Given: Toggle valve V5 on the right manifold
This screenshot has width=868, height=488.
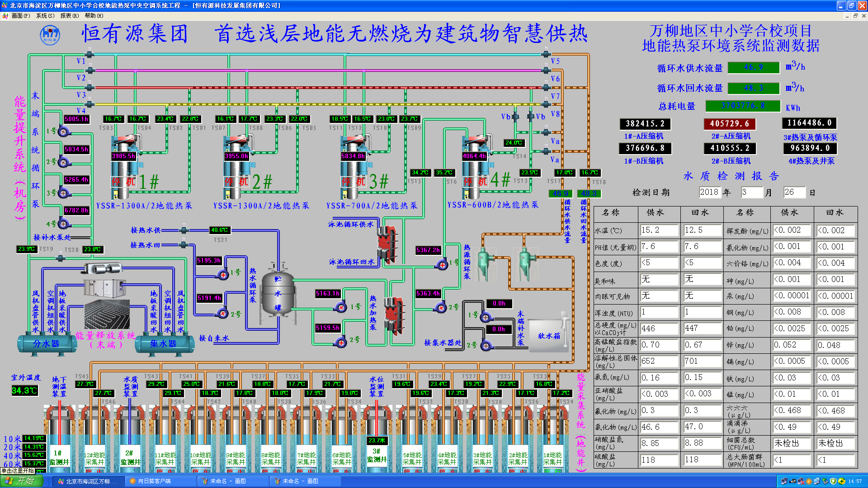Looking at the screenshot, I should pos(546,54).
